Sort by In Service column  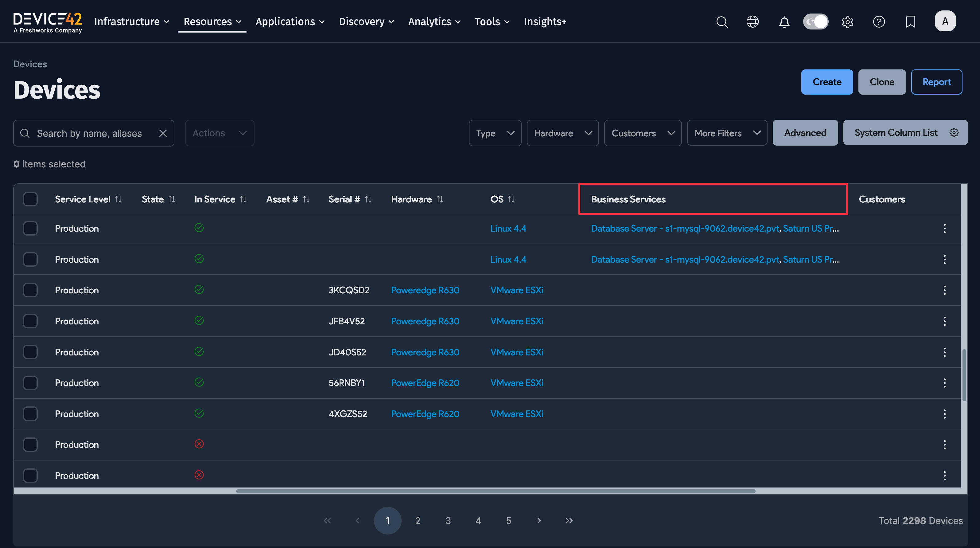click(243, 199)
